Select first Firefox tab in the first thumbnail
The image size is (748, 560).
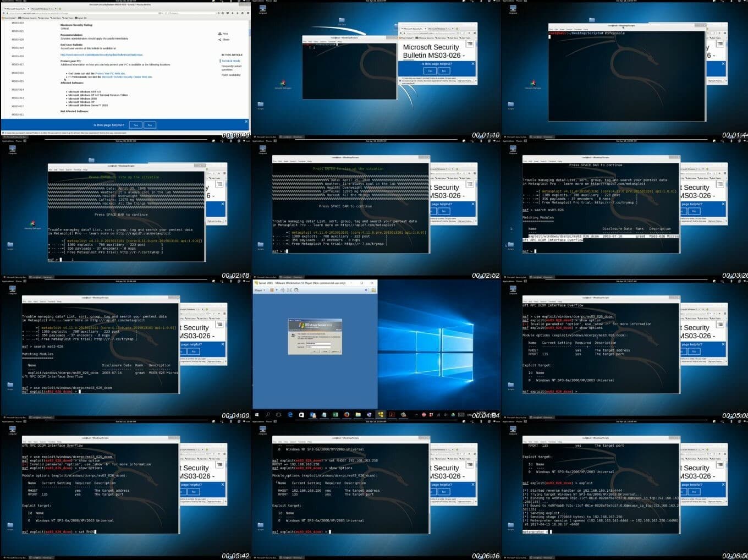14,9
